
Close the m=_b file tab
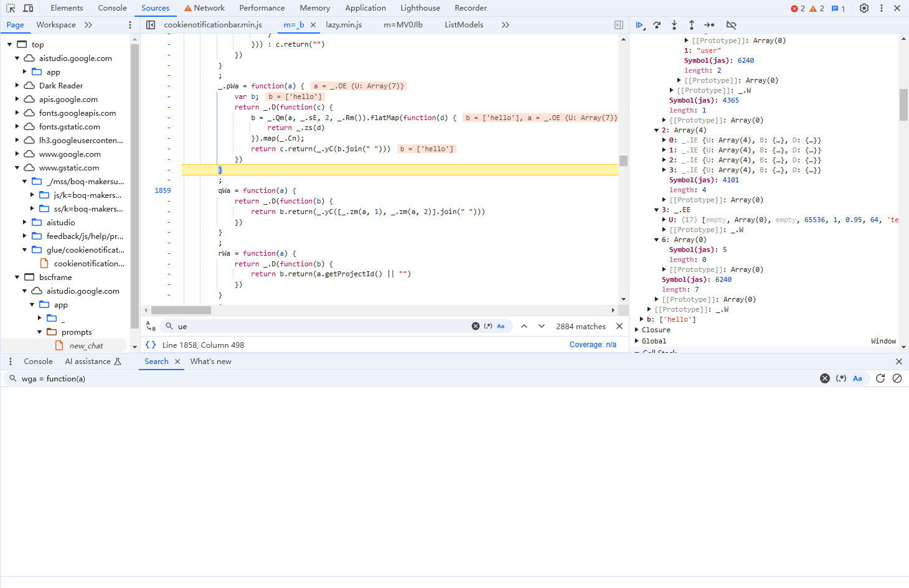tap(313, 25)
